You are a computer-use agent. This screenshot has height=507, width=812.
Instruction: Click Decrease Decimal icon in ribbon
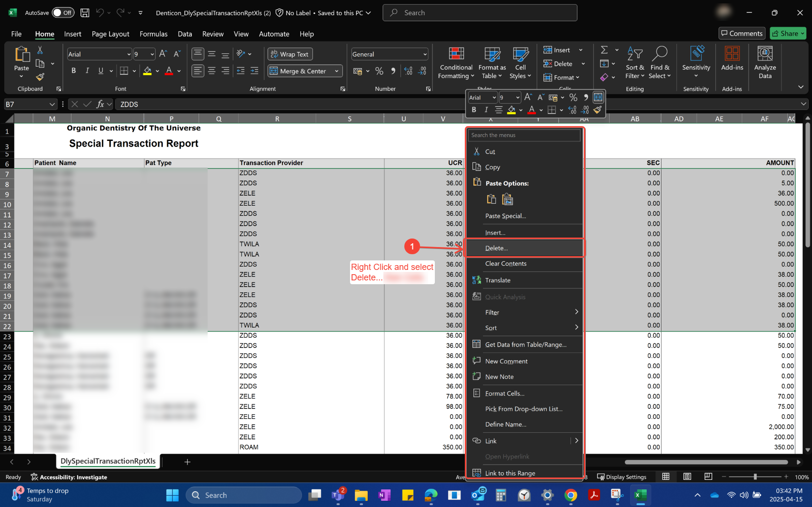click(x=422, y=71)
